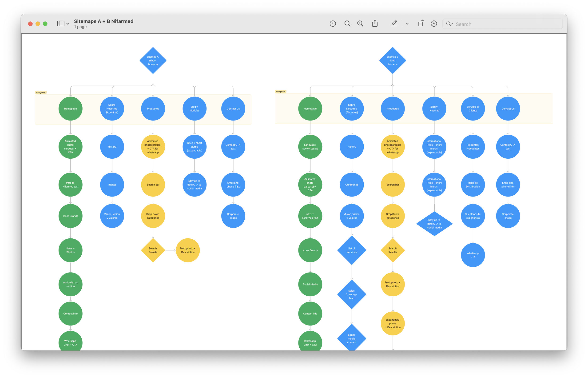Zoom in using the magnifier plus icon
588x378 pixels.
[x=360, y=24]
